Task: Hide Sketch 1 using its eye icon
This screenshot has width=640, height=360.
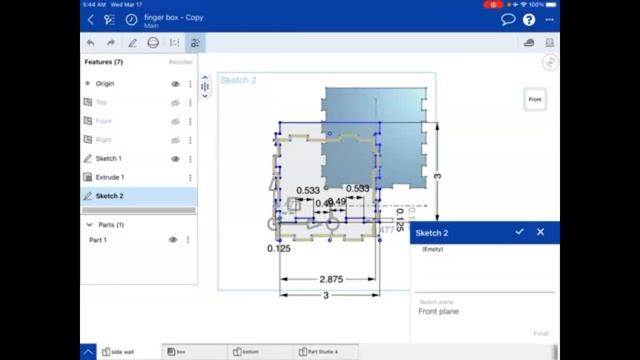Action: [175, 159]
